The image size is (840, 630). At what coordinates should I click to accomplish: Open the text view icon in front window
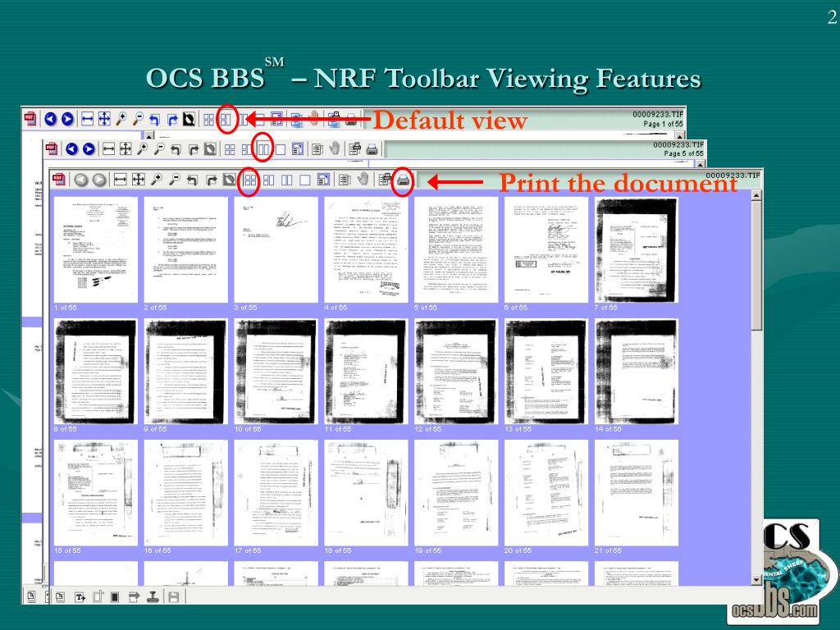coord(345,180)
